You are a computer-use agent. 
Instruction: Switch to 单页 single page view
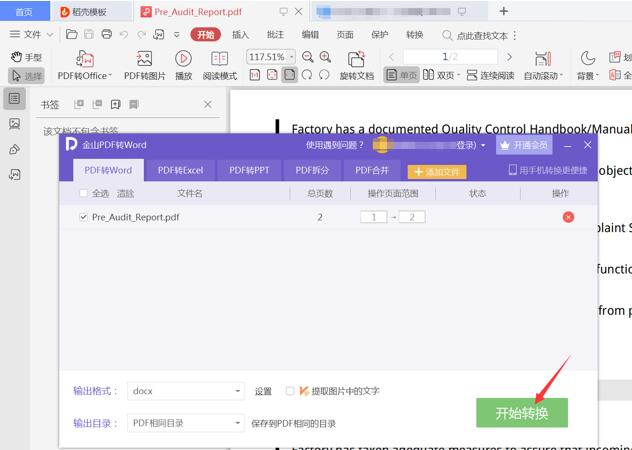pyautogui.click(x=401, y=75)
